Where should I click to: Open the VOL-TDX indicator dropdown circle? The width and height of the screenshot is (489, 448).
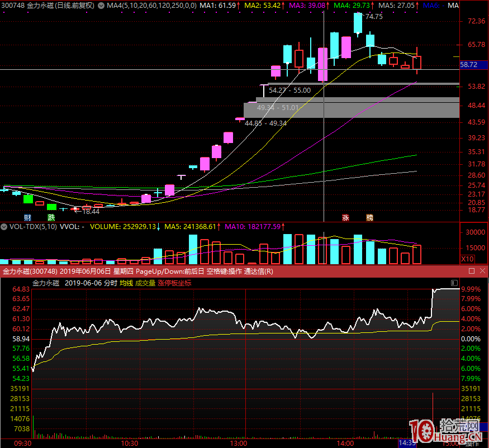4,227
